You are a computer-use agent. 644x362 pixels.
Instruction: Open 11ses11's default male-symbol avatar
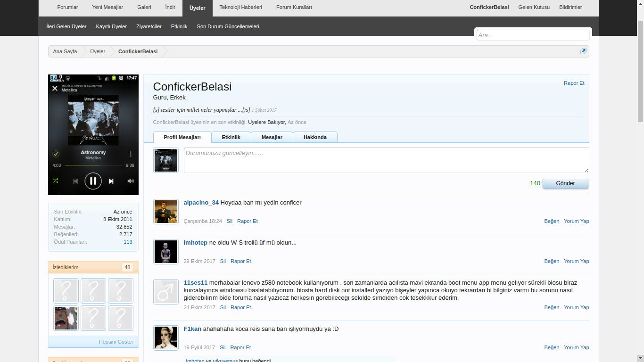[x=166, y=292]
